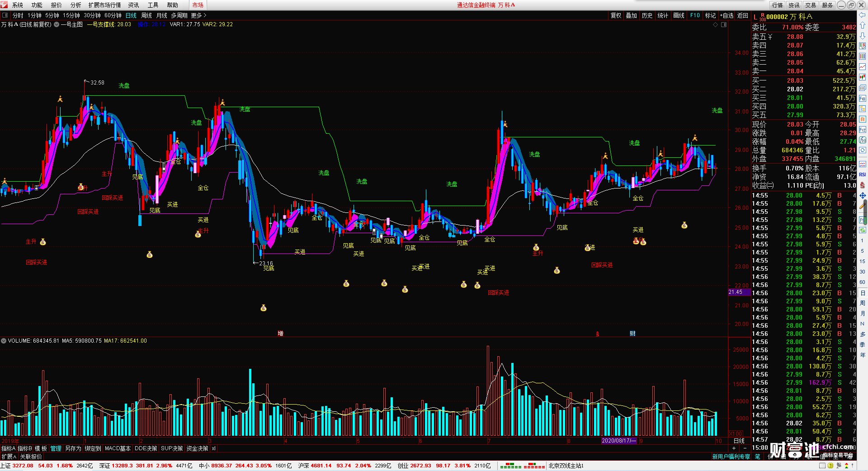The width and height of the screenshot is (868, 471).
Task: Select the 月 period button in sidebar
Action: click(x=863, y=314)
